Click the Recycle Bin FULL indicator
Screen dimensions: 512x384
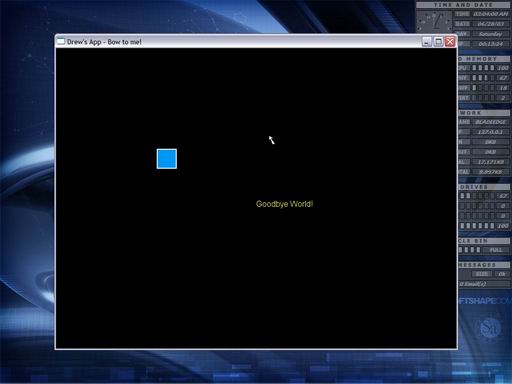[496, 250]
